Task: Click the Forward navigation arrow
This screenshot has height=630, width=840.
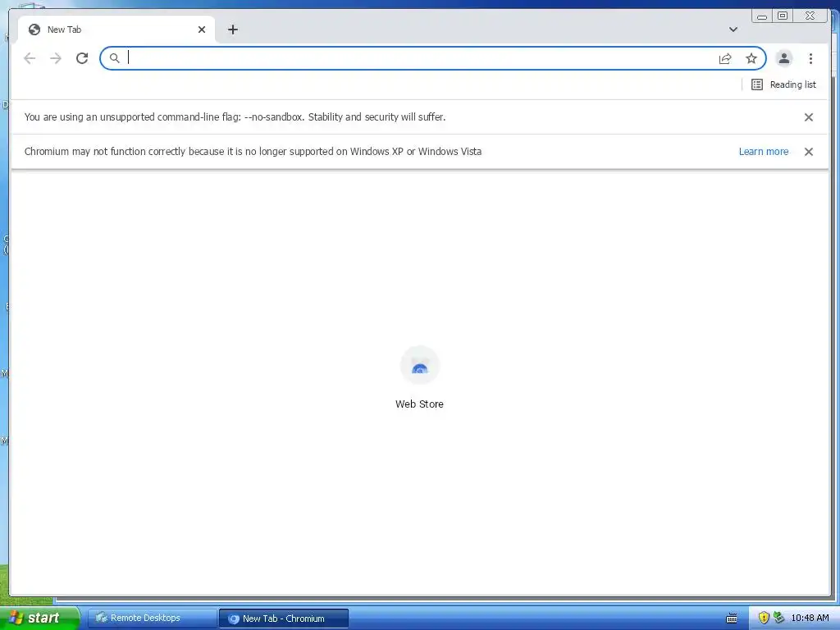Action: point(56,58)
